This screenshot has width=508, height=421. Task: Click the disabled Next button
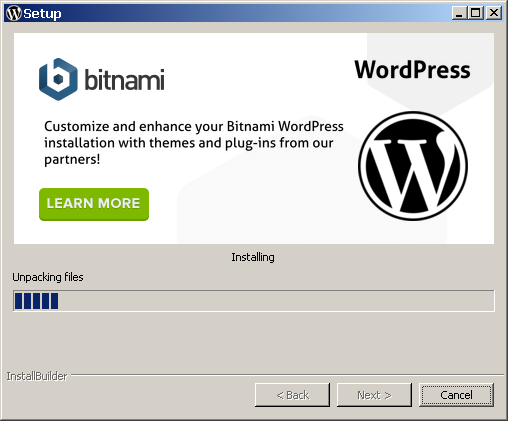tap(374, 395)
